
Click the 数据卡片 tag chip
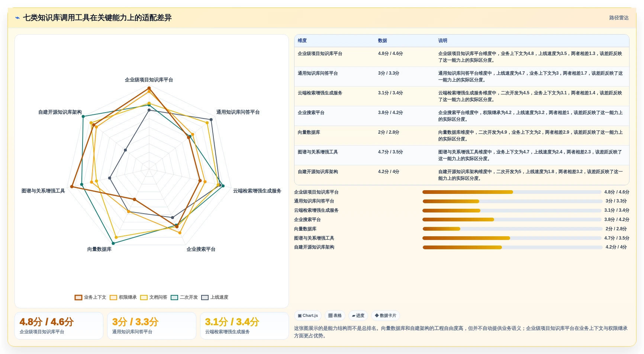(386, 316)
